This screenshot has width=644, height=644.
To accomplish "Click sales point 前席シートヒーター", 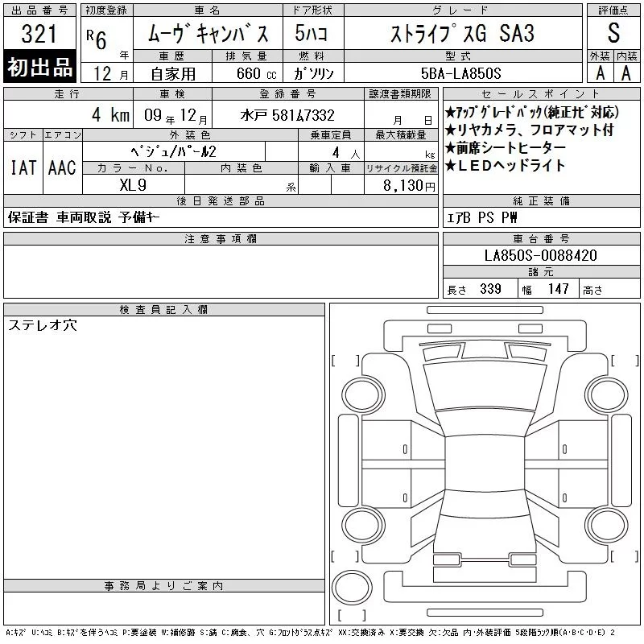I will tap(506, 148).
